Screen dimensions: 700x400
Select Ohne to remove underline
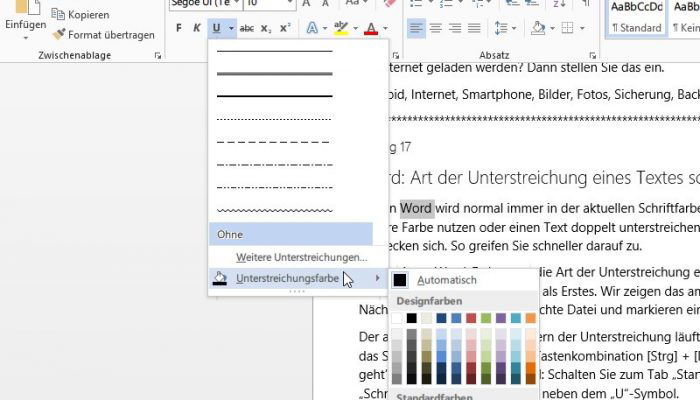click(x=291, y=234)
